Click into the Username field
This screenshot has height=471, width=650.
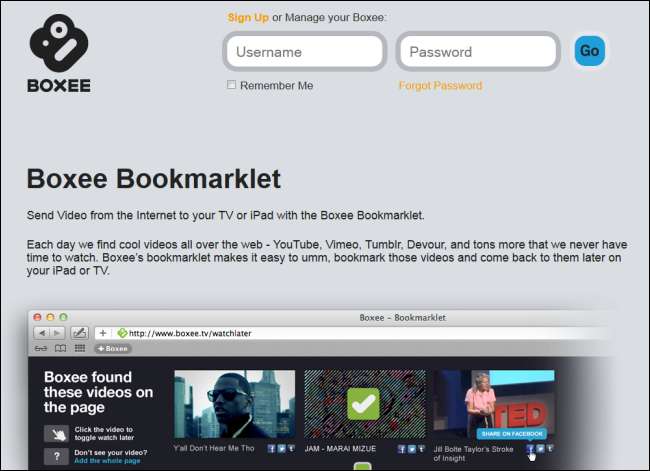pyautogui.click(x=305, y=52)
